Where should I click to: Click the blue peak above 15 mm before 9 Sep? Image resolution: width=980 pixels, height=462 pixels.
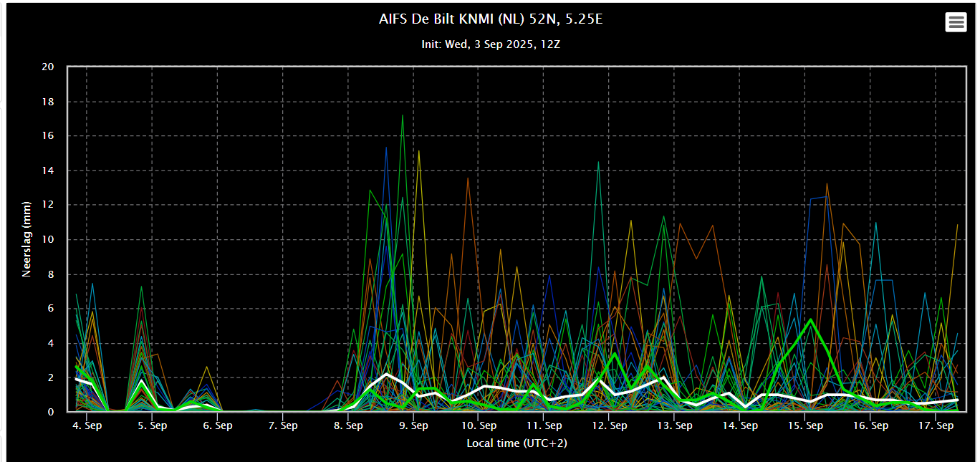386,148
